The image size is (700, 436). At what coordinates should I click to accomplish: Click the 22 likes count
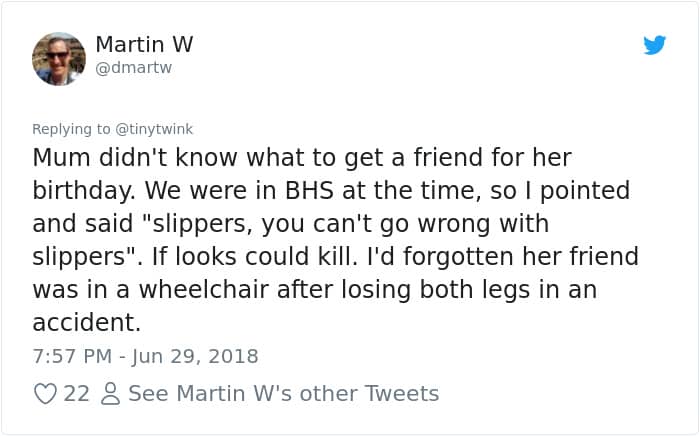pos(76,394)
